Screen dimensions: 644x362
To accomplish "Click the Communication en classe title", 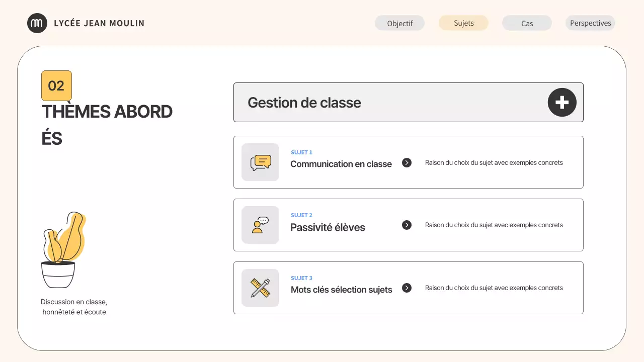I will pos(341,164).
